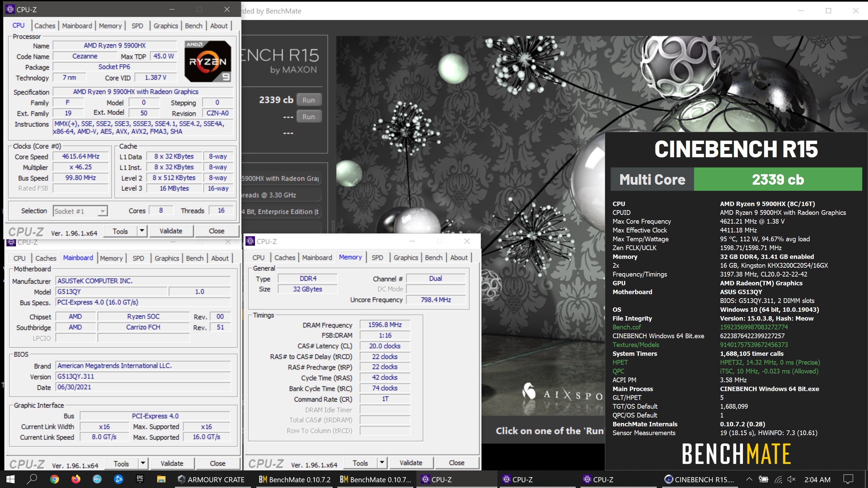Open Tools dropdown arrow in Memory CPU-Z

382,463
